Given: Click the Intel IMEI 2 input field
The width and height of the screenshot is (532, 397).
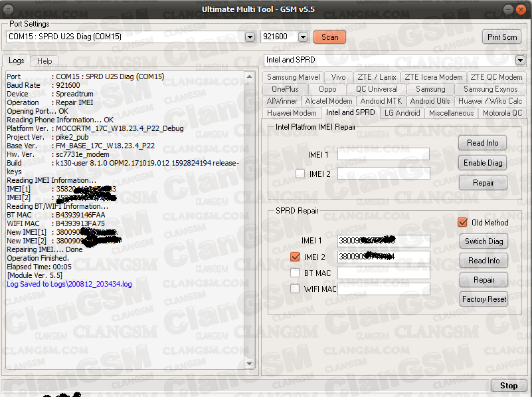Looking at the screenshot, I should (383, 174).
